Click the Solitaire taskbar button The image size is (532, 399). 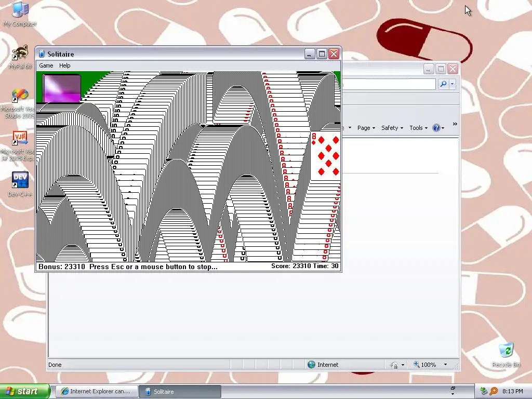pos(180,391)
